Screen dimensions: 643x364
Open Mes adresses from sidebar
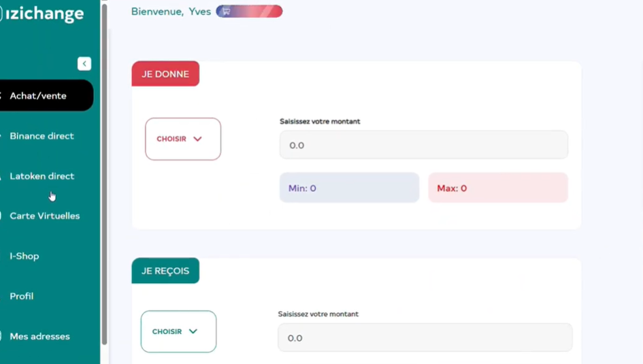[x=39, y=336]
